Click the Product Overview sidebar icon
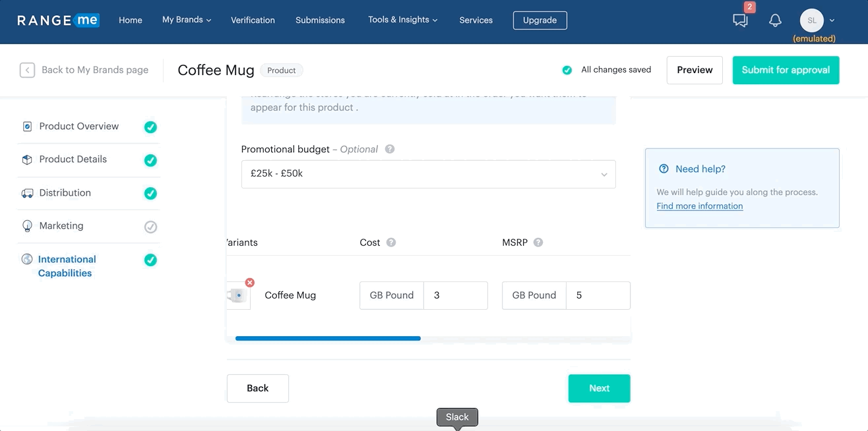The image size is (868, 431). [x=27, y=127]
